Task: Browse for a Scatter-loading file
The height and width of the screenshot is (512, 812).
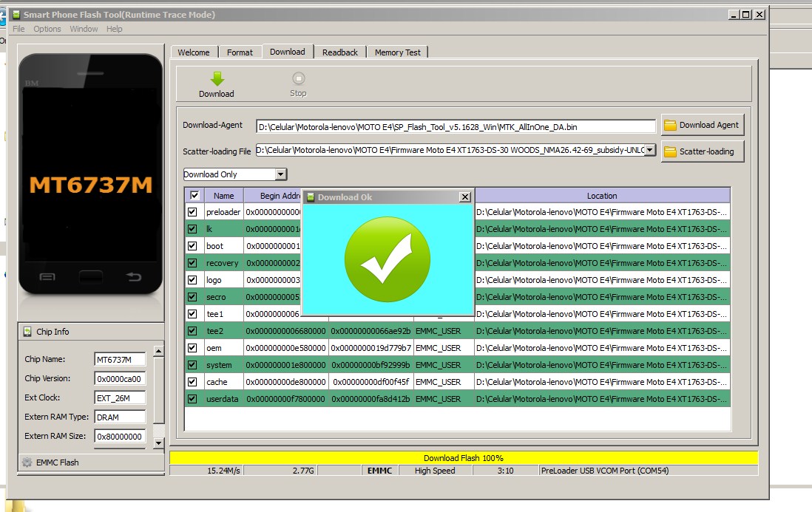Action: tap(703, 151)
